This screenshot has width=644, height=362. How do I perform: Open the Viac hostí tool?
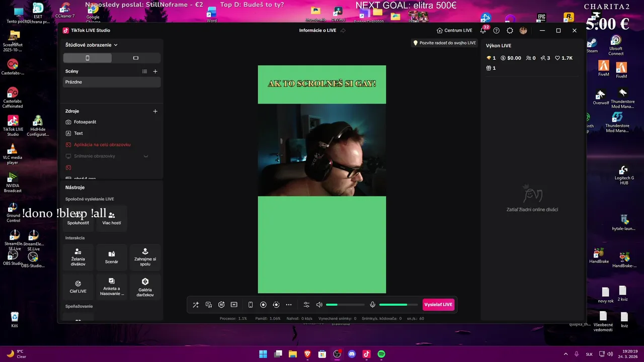point(112,218)
